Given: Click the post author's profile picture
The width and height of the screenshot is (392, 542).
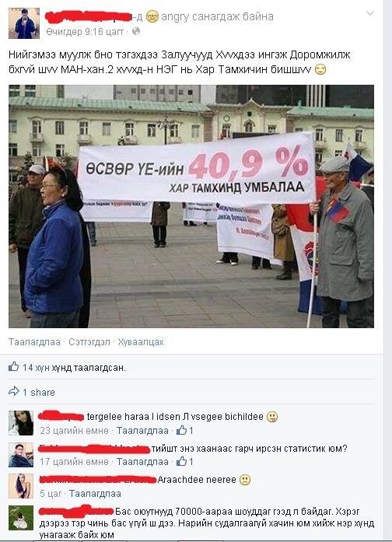Looking at the screenshot, I should [x=24, y=23].
